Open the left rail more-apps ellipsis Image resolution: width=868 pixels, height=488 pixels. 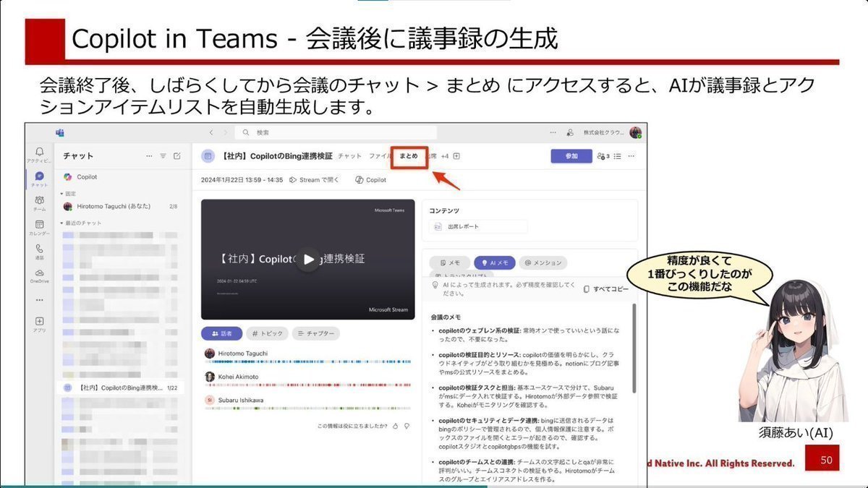tap(39, 300)
